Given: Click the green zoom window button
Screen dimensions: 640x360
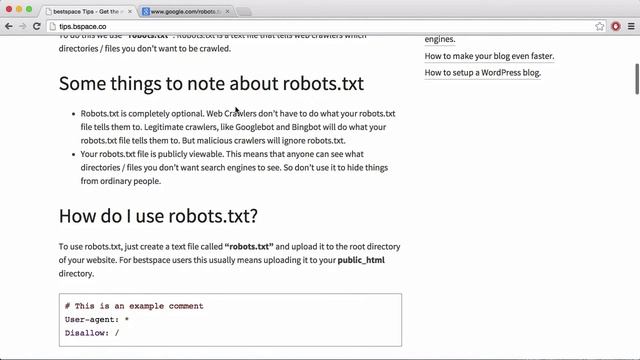Looking at the screenshot, I should [x=29, y=9].
